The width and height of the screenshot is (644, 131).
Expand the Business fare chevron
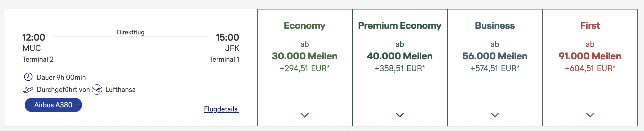point(495,115)
